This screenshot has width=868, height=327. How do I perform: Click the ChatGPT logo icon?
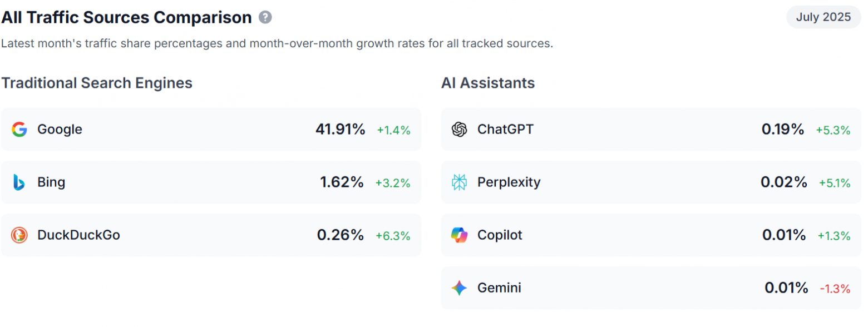click(x=459, y=130)
